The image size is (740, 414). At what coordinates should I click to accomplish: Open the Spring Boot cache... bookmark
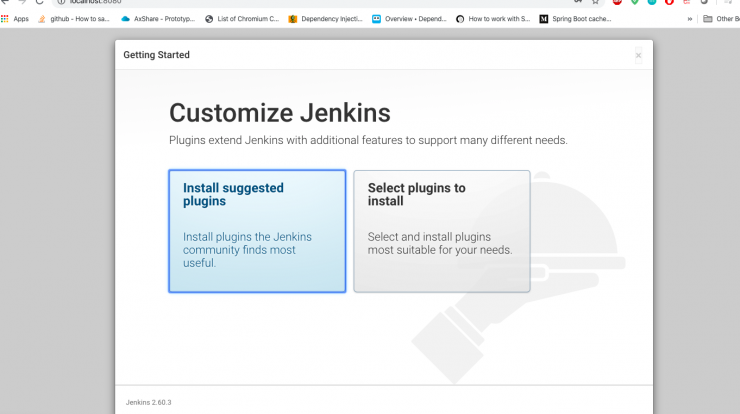pos(576,19)
